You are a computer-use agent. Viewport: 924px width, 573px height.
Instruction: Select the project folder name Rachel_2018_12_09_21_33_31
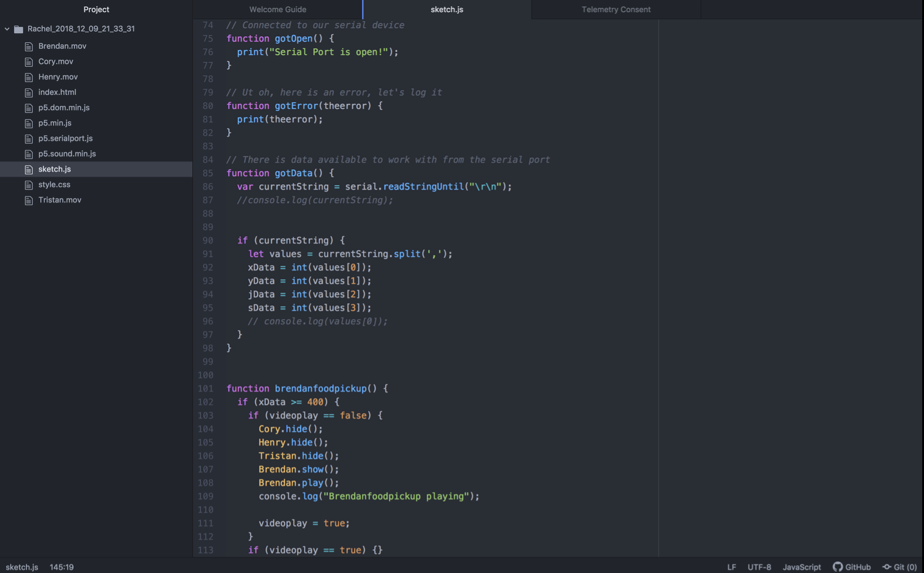click(x=81, y=29)
